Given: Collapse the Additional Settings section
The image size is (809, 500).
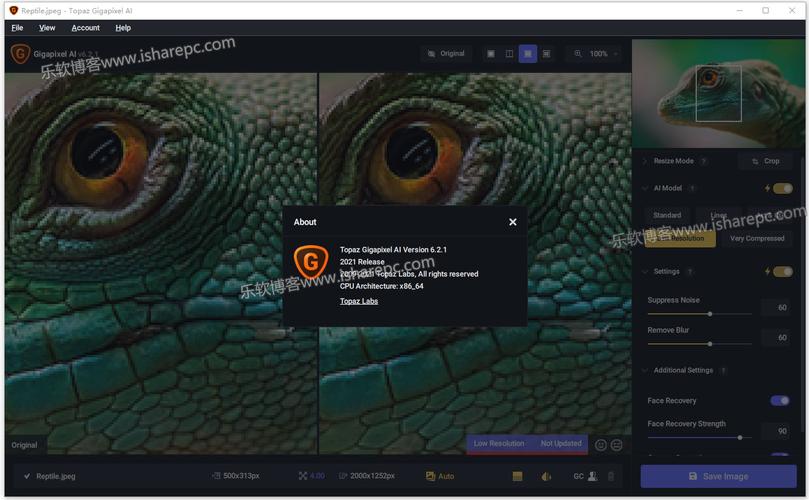Looking at the screenshot, I should click(645, 370).
